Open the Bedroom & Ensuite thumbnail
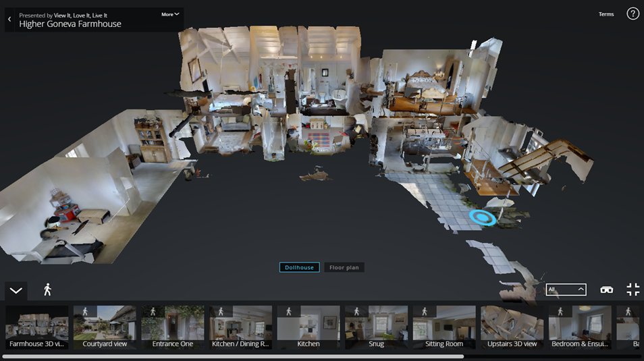Viewport: 644px width, 361px height. pyautogui.click(x=580, y=327)
